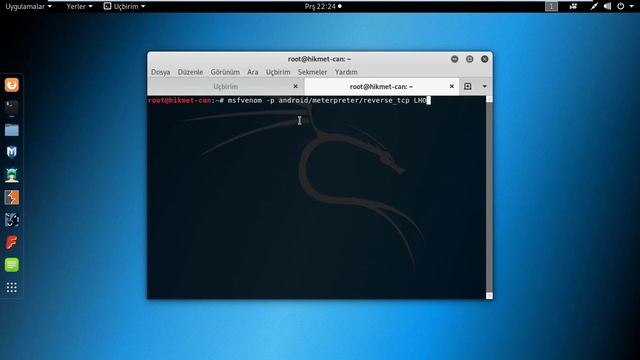Open the Yerler menu
Viewport: 640px width, 360px height.
tap(79, 6)
